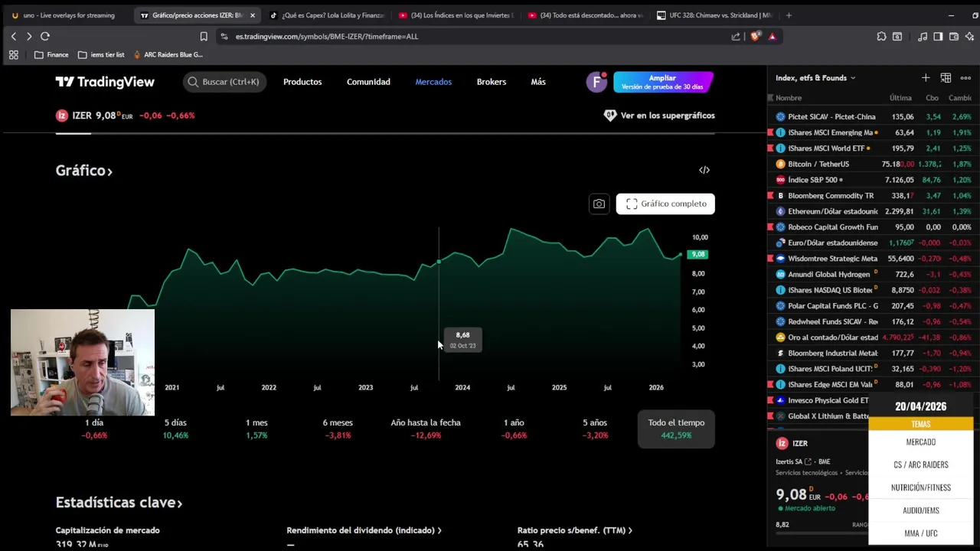Switch to UFC 328 Chimaev vs. Strickland tab
Viewport: 980px width, 551px height.
point(714,15)
